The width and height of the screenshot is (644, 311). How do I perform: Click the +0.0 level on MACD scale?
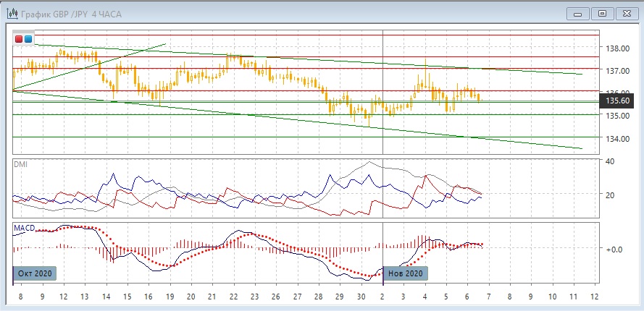pyautogui.click(x=614, y=249)
